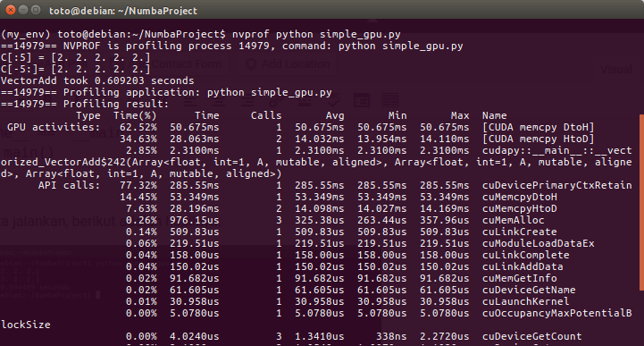Click the Calls column header

click(266, 115)
